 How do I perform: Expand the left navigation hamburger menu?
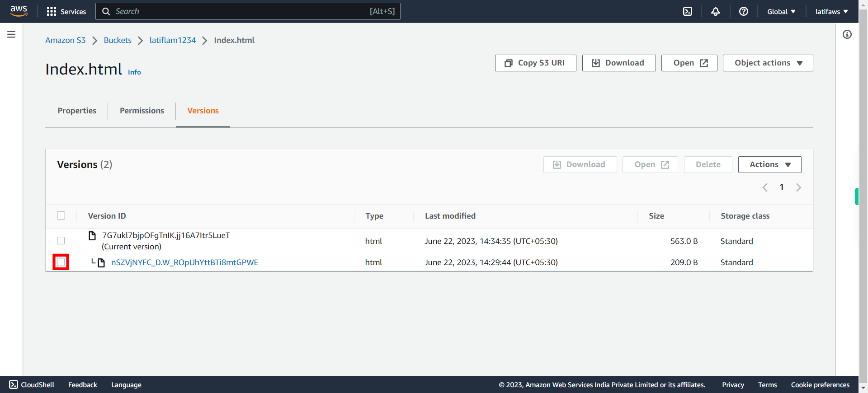pyautogui.click(x=11, y=34)
